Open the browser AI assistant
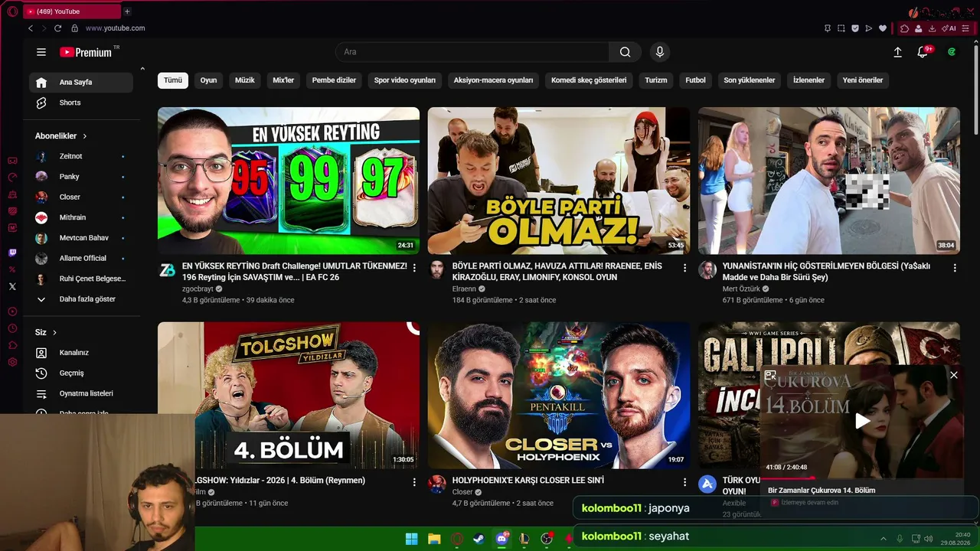The height and width of the screenshot is (551, 980). (949, 28)
